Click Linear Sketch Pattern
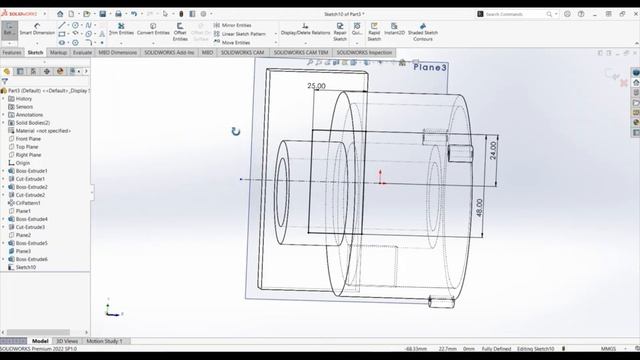 click(x=240, y=34)
